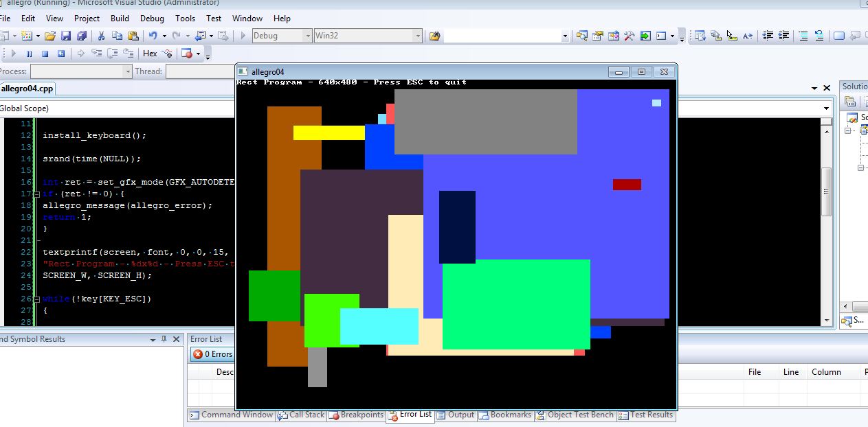
Task: Restart the debug session via its icon
Action: 61,53
